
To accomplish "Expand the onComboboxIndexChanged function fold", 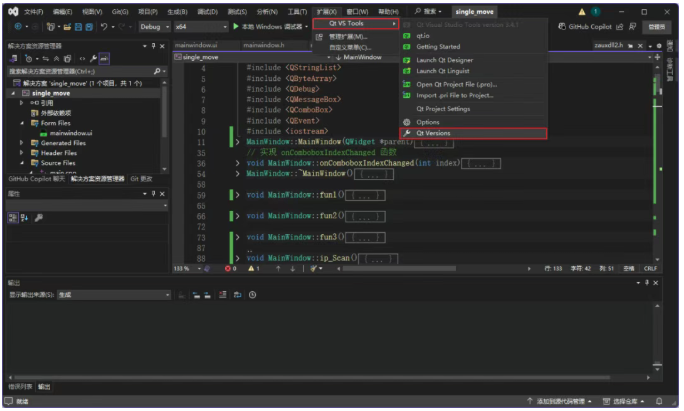I will tap(237, 163).
